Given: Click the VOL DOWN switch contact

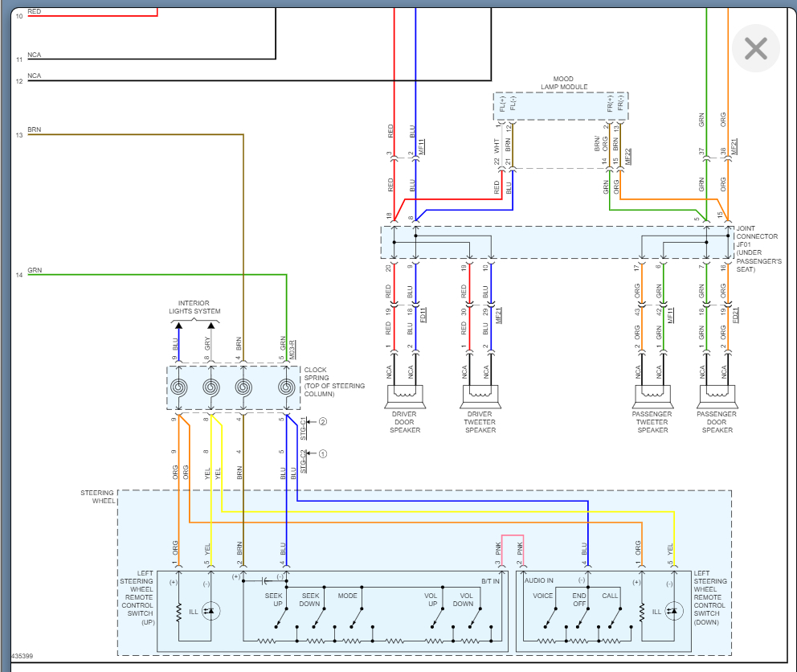Looking at the screenshot, I should coord(476,618).
